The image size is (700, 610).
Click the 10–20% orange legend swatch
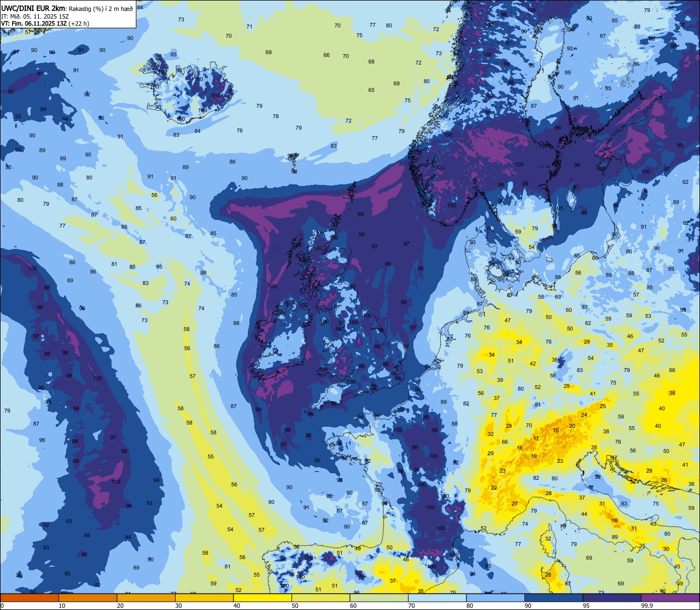coord(87,598)
